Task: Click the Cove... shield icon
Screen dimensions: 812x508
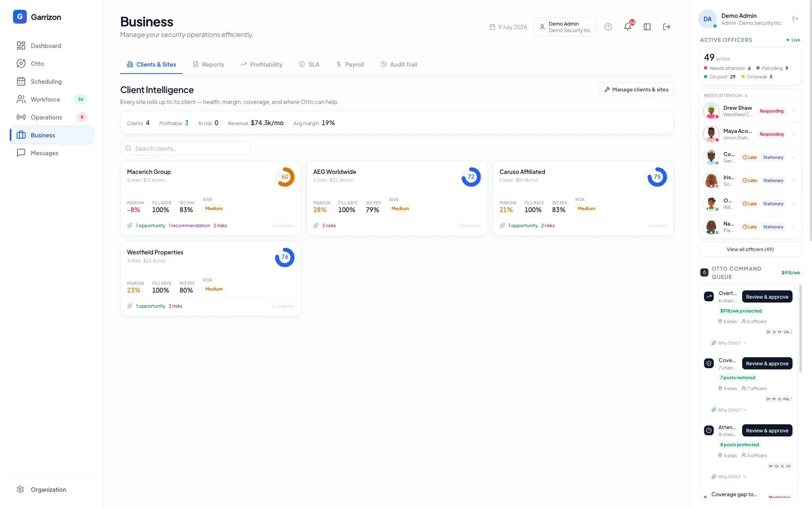Action: [709, 363]
